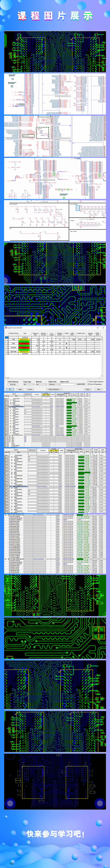Click the Value to Set input field
Screen dimensions: 110x868
click(67, 384)
